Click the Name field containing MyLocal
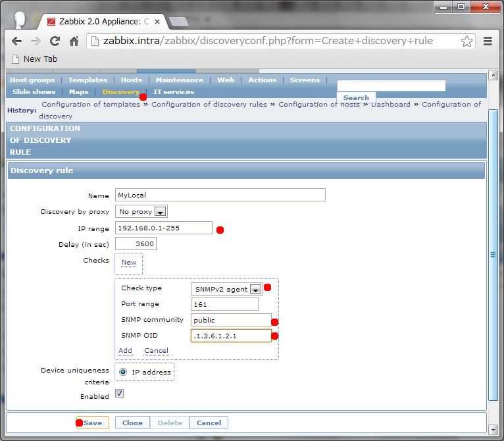 pyautogui.click(x=220, y=195)
